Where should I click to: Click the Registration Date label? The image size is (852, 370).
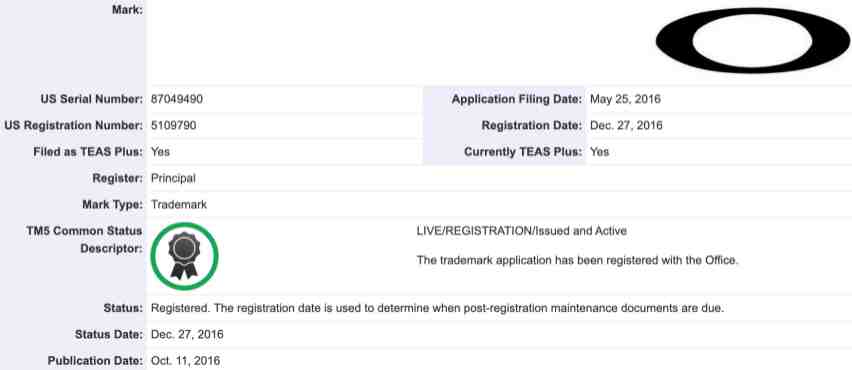(x=532, y=126)
